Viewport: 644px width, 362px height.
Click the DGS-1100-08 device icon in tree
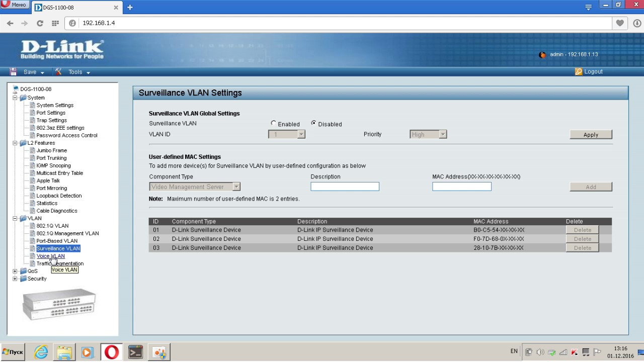[x=16, y=89]
